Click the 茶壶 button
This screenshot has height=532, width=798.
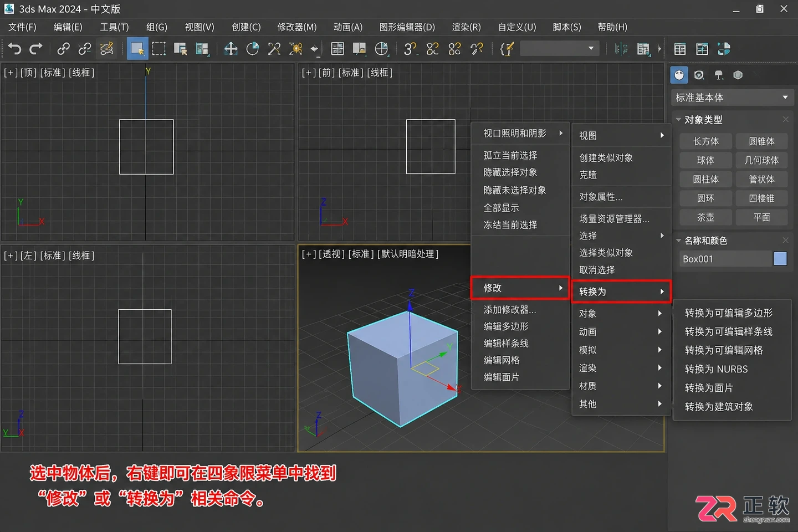(706, 217)
